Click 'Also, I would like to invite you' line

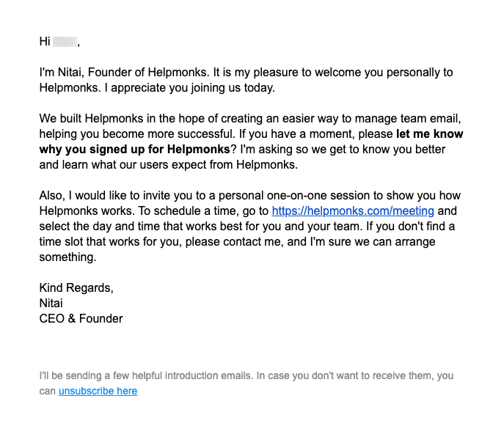pyautogui.click(x=128, y=196)
